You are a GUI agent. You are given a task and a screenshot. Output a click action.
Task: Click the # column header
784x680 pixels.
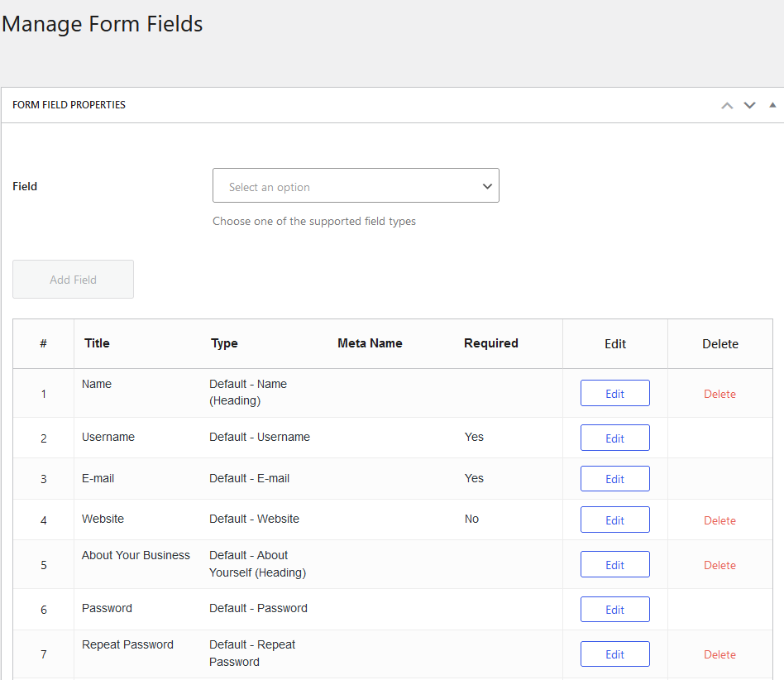pyautogui.click(x=44, y=343)
